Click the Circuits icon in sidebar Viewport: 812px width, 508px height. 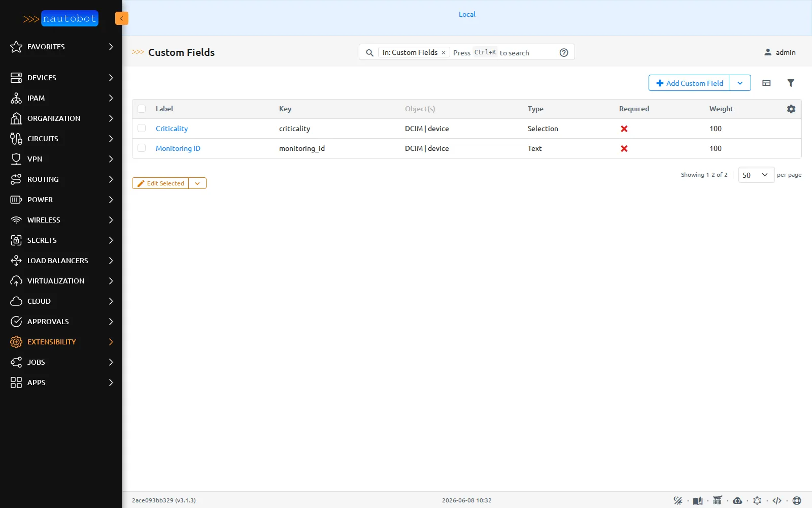(16, 139)
